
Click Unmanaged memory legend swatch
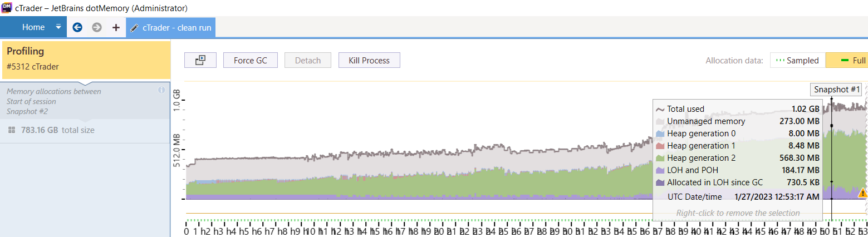click(660, 121)
